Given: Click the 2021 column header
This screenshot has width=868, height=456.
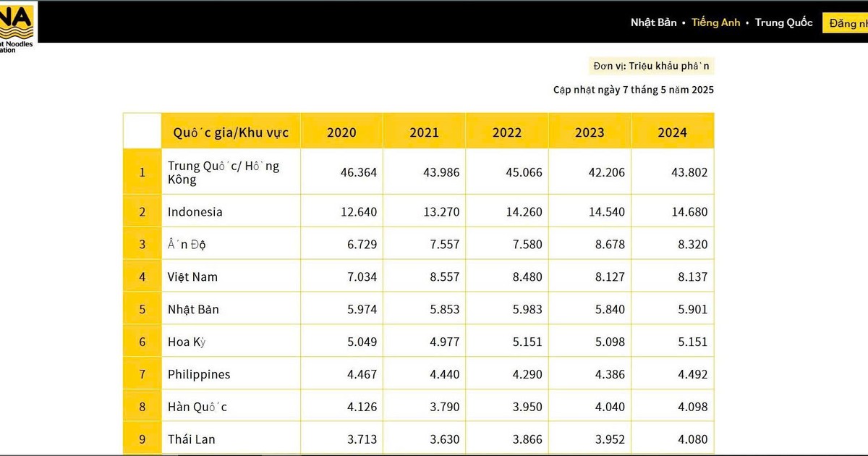Looking at the screenshot, I should (x=424, y=132).
